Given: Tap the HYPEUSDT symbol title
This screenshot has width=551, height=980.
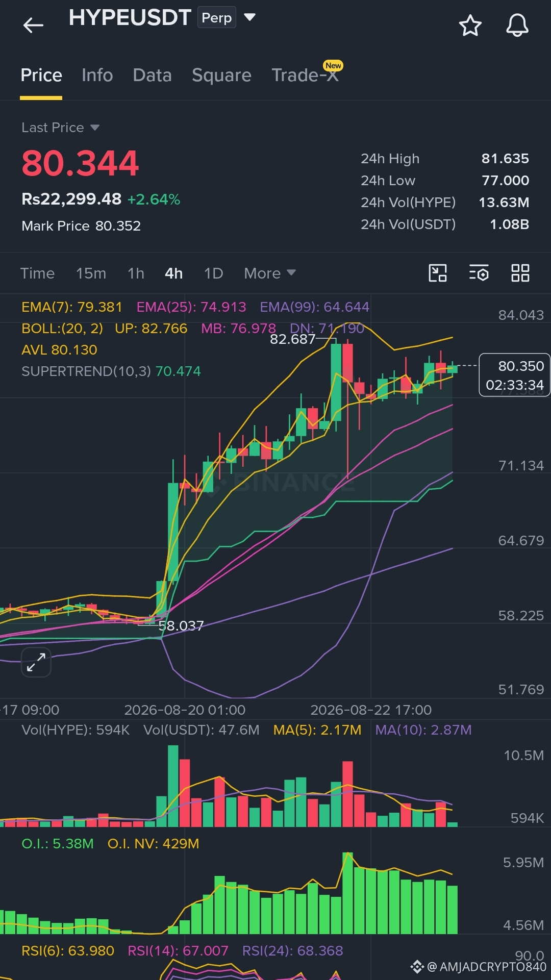Looking at the screenshot, I should (x=130, y=17).
